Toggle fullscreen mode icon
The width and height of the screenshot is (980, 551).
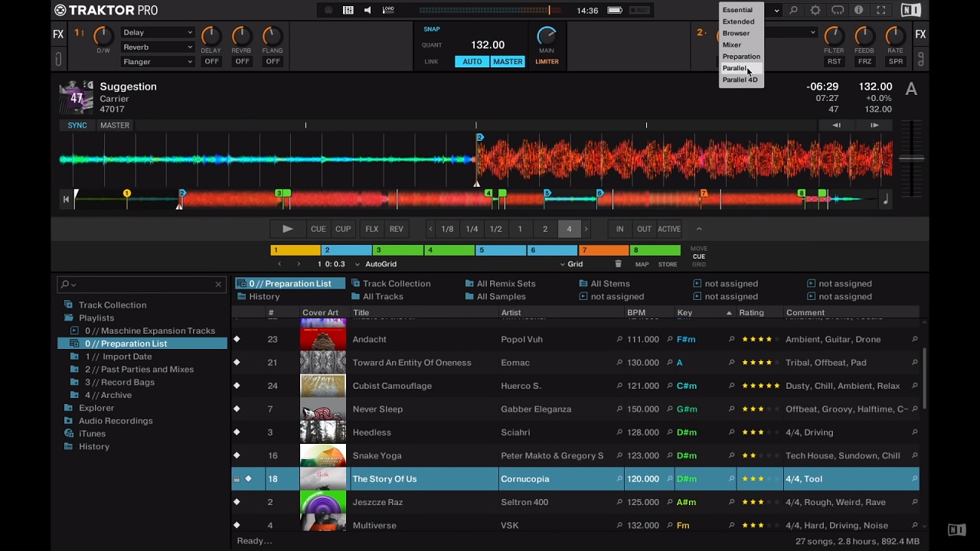[881, 11]
